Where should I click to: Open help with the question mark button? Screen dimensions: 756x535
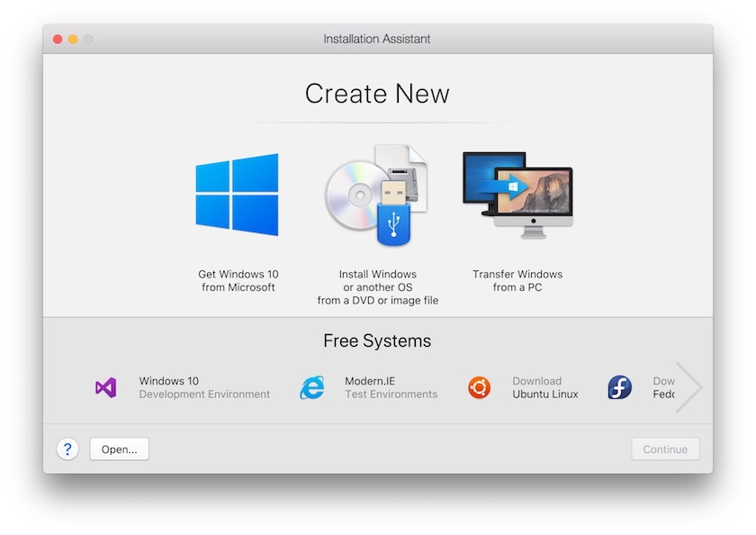point(67,449)
